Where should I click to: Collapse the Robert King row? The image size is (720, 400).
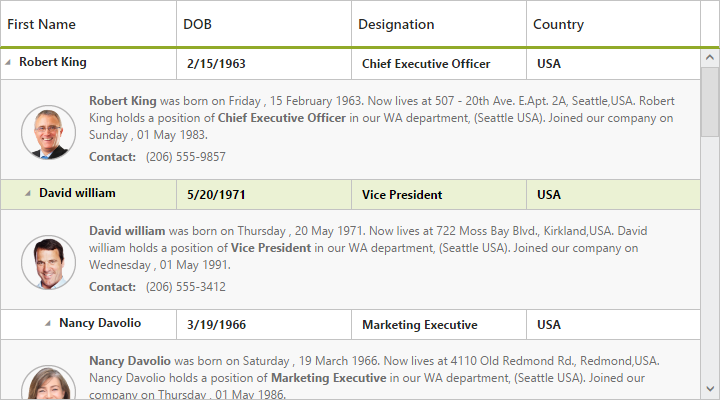click(x=8, y=62)
